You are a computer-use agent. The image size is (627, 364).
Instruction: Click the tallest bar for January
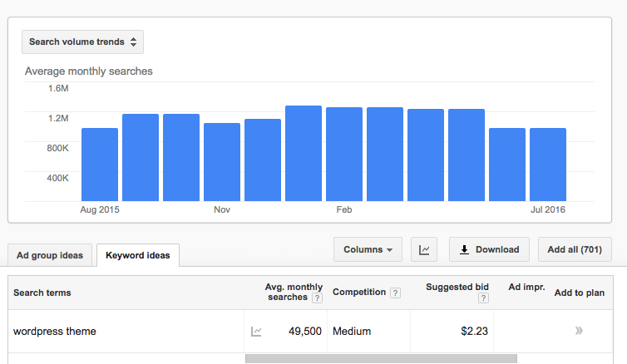(304, 154)
